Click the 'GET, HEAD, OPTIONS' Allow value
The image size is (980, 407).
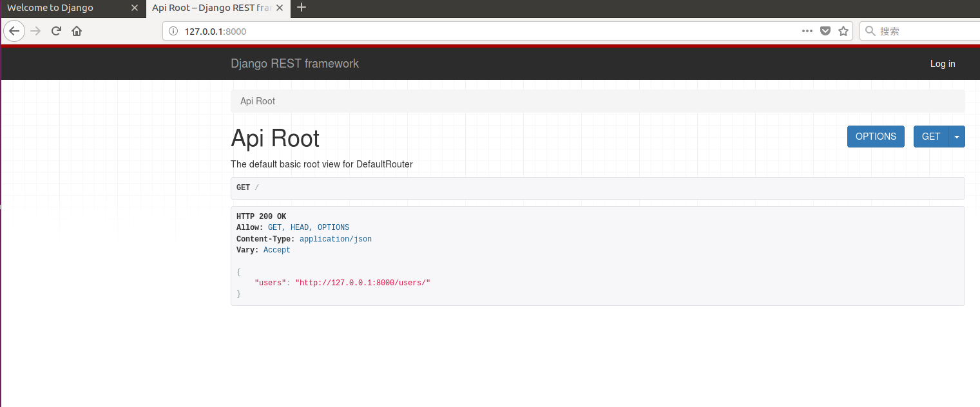(x=309, y=228)
